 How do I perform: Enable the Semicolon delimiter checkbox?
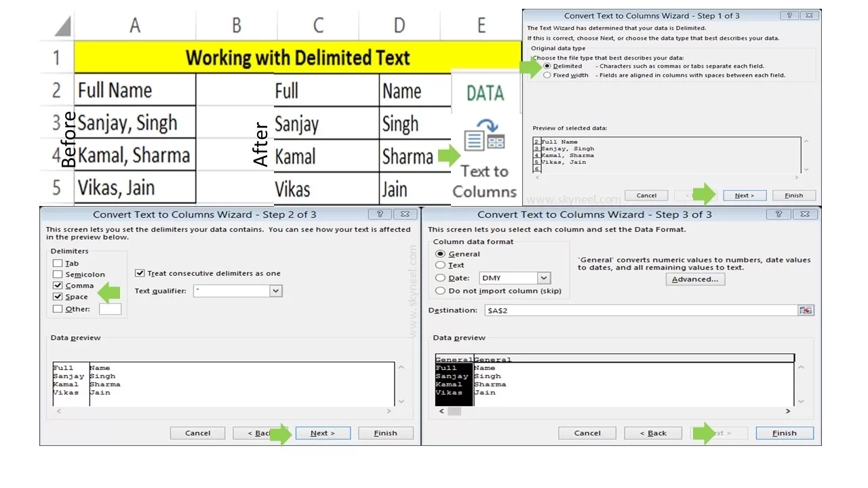click(58, 274)
